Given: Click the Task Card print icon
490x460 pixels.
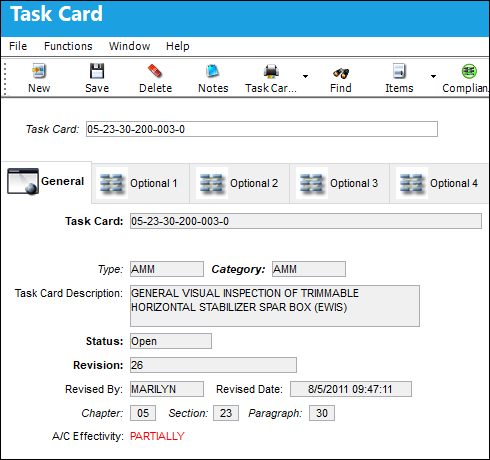Looking at the screenshot, I should point(271,71).
